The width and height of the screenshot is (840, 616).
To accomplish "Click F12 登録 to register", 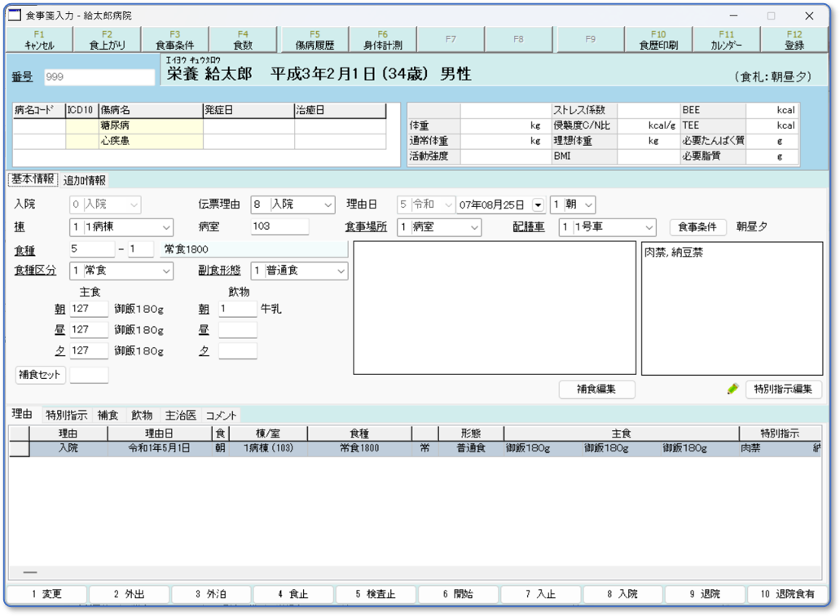I will pyautogui.click(x=794, y=40).
